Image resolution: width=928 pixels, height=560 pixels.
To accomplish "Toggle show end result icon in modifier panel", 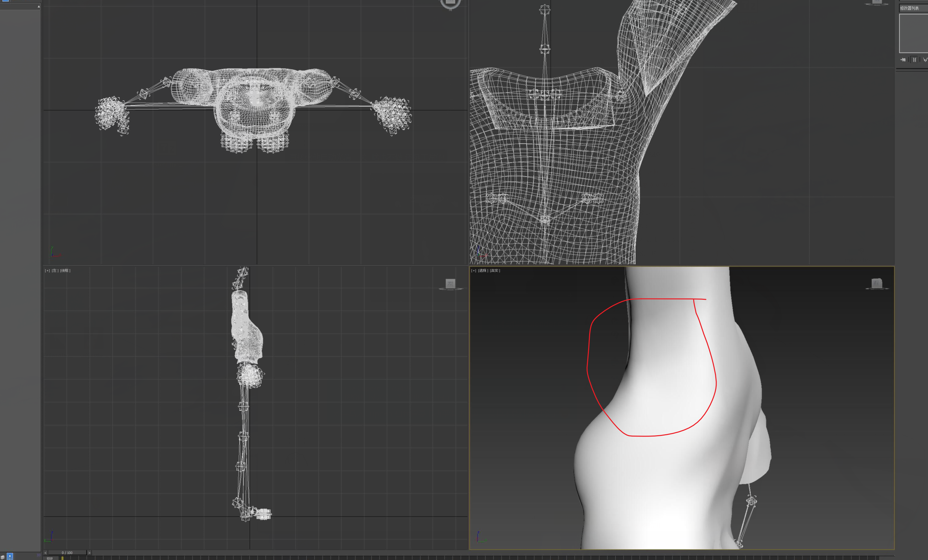I will click(914, 60).
